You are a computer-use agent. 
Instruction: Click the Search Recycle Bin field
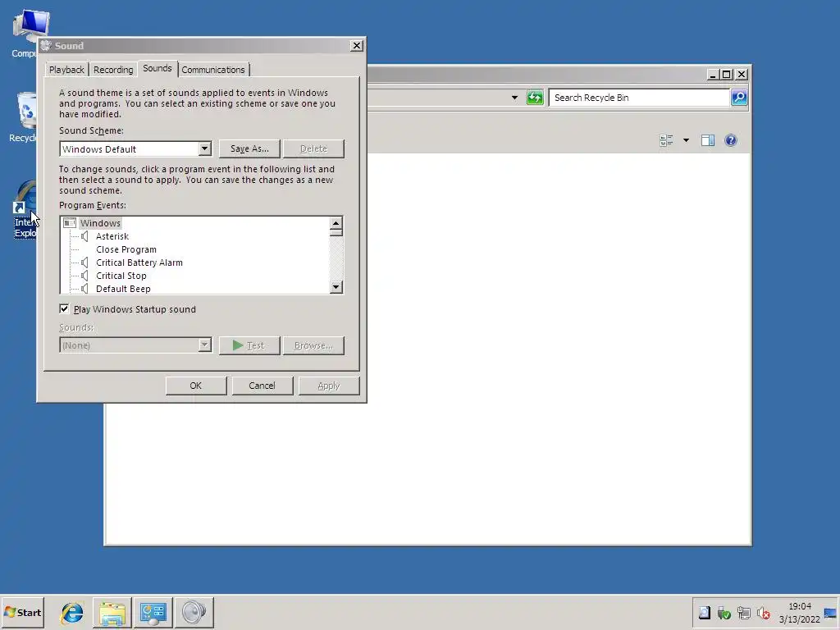(639, 98)
